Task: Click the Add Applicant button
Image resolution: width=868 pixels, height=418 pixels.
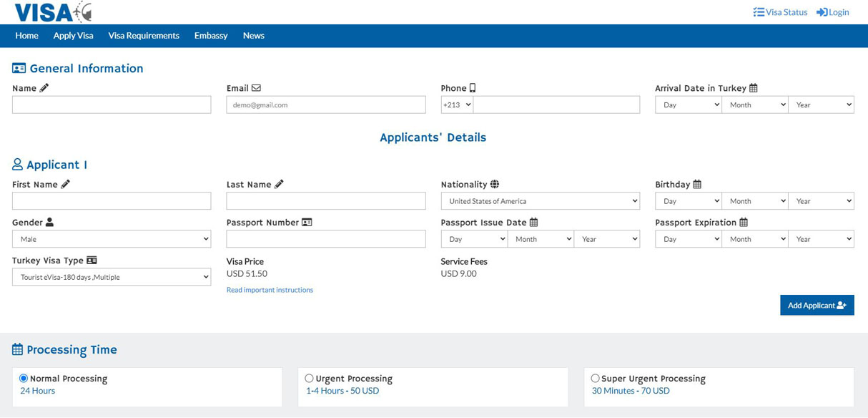Action: [x=817, y=305]
